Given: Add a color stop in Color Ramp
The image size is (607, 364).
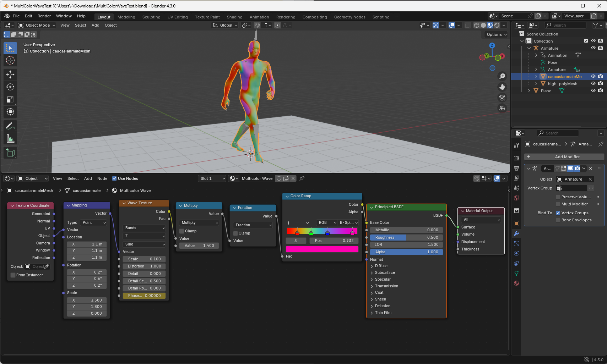Looking at the screenshot, I should click(x=288, y=223).
